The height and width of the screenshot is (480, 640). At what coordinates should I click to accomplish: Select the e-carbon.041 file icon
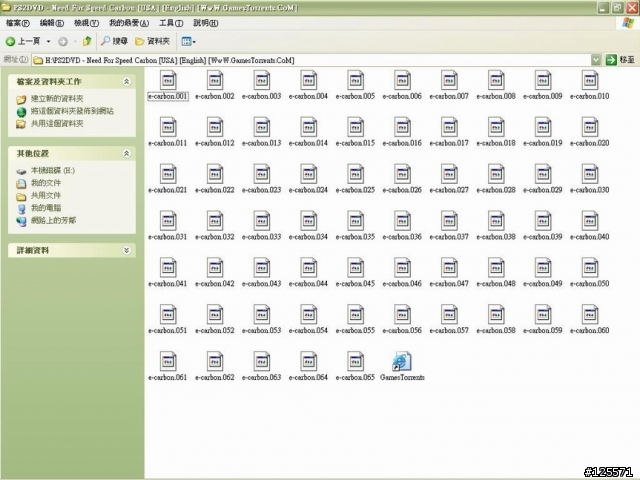[x=168, y=268]
